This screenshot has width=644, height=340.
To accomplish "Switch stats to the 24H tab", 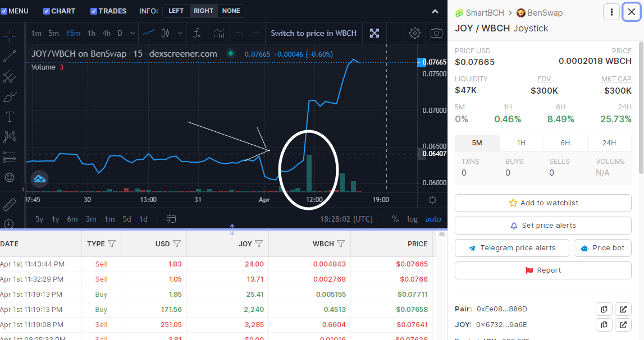I will tap(609, 143).
